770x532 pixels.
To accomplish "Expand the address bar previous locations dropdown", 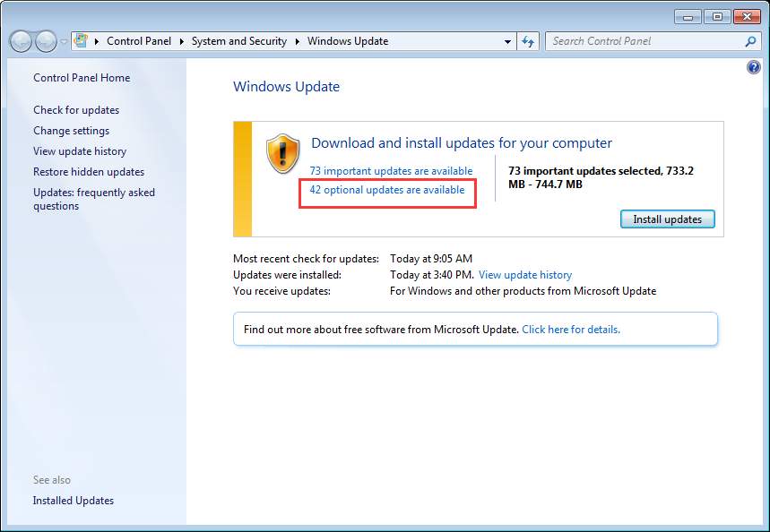I will (x=507, y=41).
